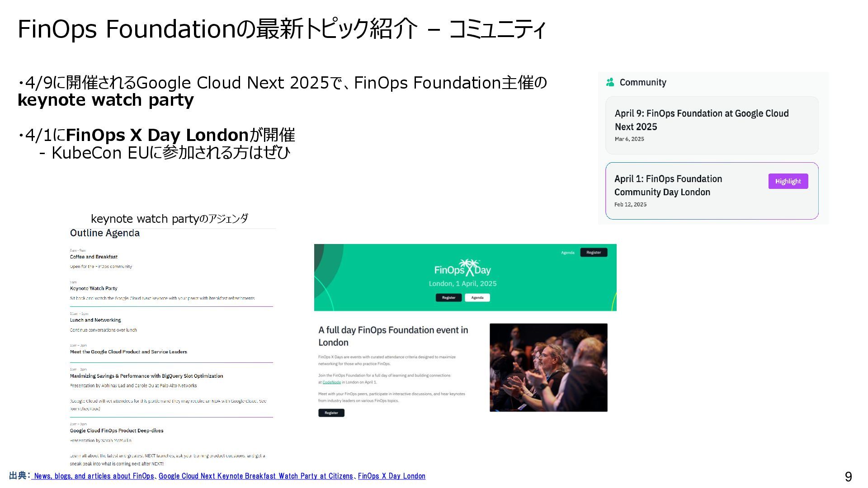Select 'Google Cloud FinOps Product Deep-dives' item
The image size is (868, 488).
click(117, 431)
